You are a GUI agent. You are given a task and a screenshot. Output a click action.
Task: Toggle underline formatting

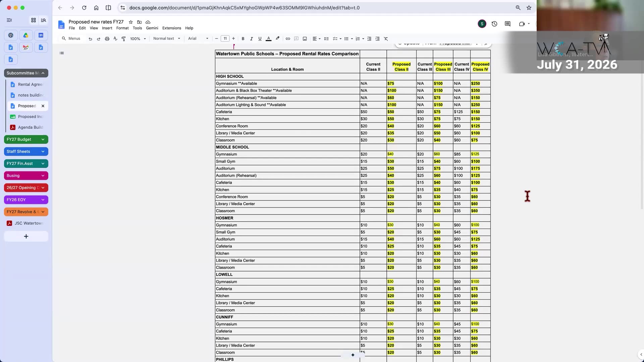click(260, 39)
